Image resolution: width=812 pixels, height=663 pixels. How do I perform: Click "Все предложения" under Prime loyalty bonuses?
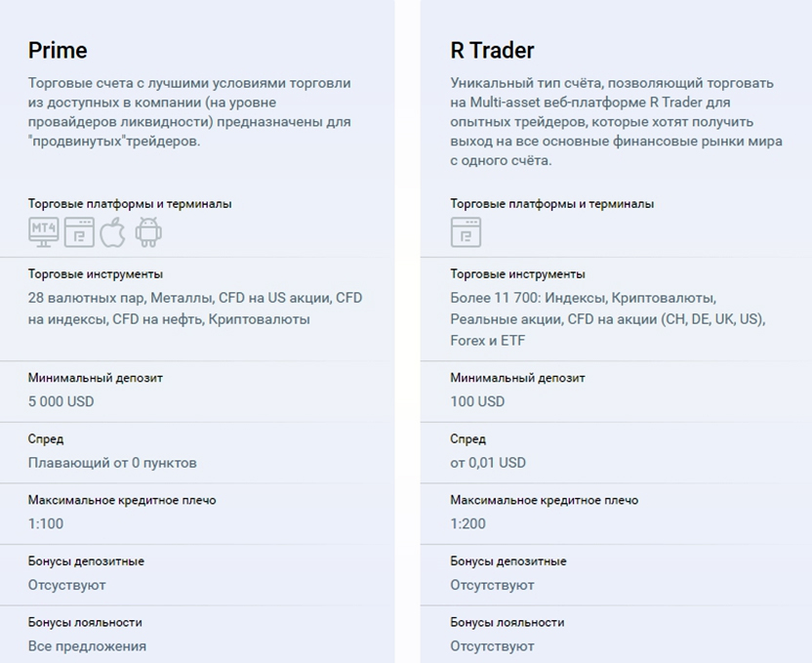tap(87, 645)
